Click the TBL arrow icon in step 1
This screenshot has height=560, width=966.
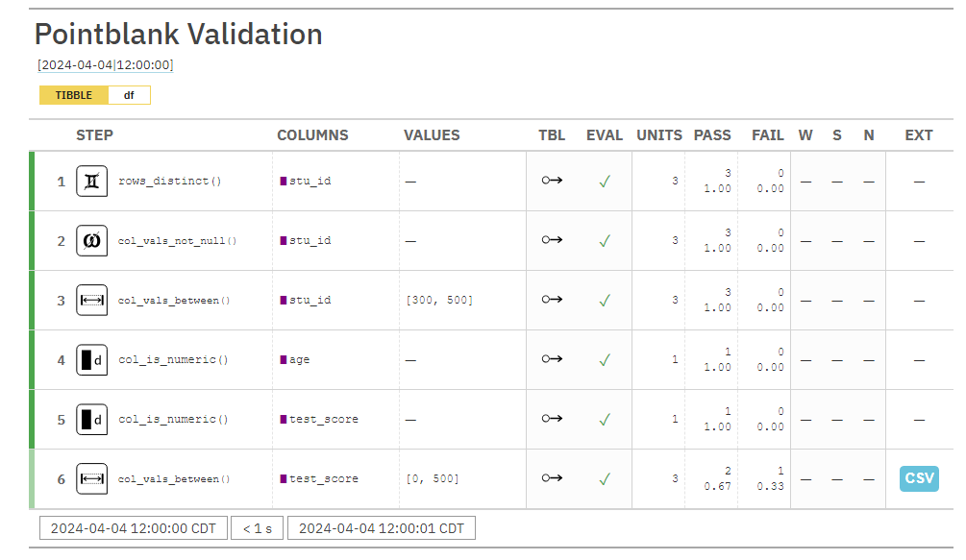click(552, 181)
